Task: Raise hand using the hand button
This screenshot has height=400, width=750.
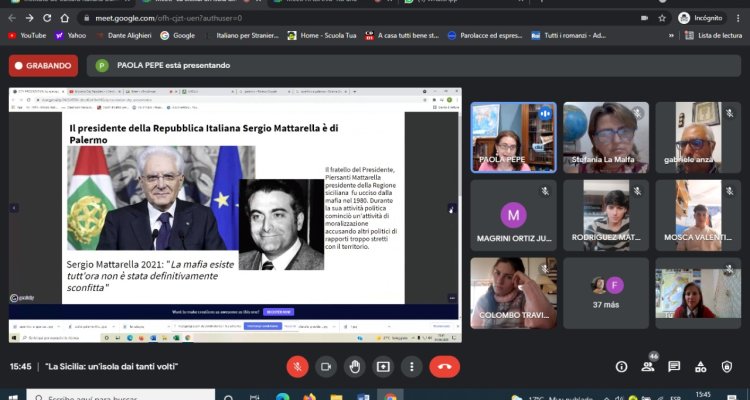Action: click(x=355, y=367)
